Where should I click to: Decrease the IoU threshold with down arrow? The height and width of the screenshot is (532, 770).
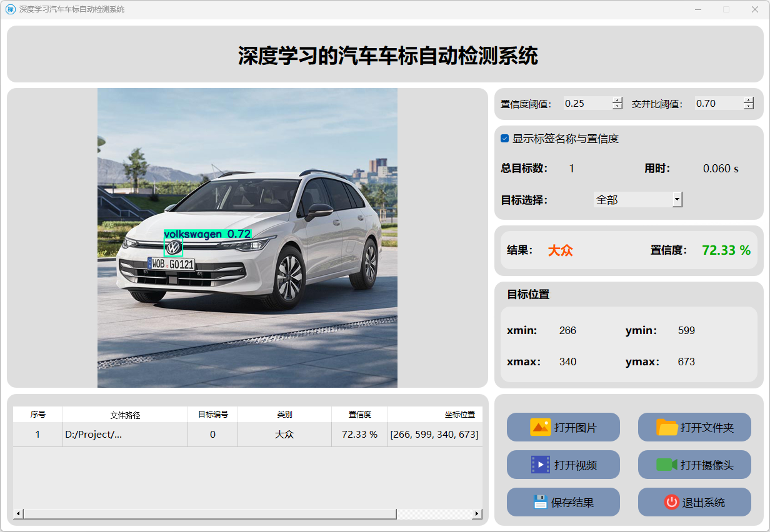pos(749,107)
